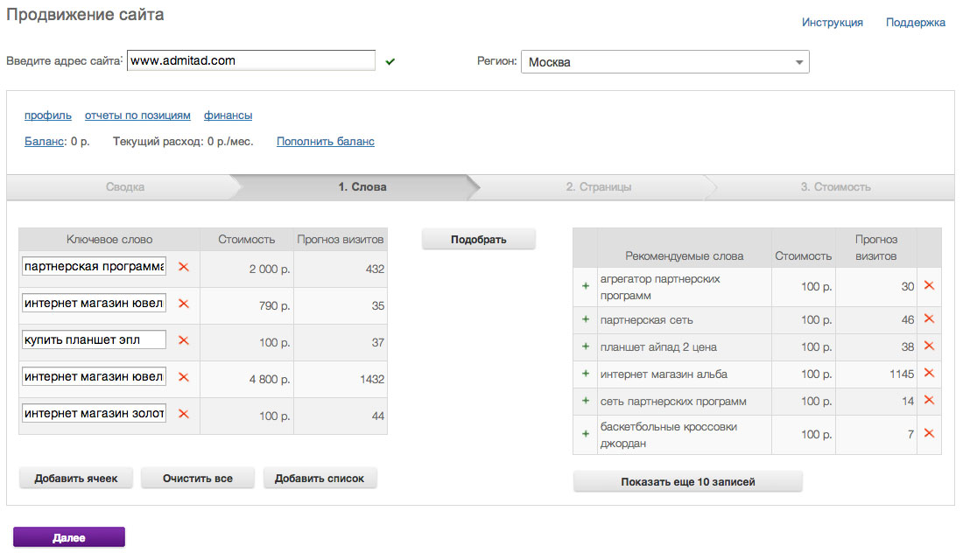Add 'интернет магазин альба' with plus icon
The image size is (963, 560).
coord(585,374)
